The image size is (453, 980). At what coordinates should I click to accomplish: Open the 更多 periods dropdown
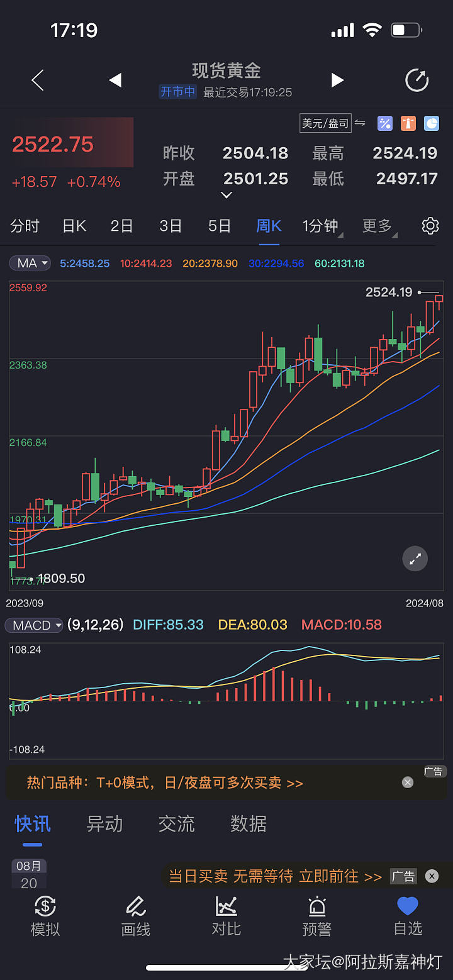379,226
